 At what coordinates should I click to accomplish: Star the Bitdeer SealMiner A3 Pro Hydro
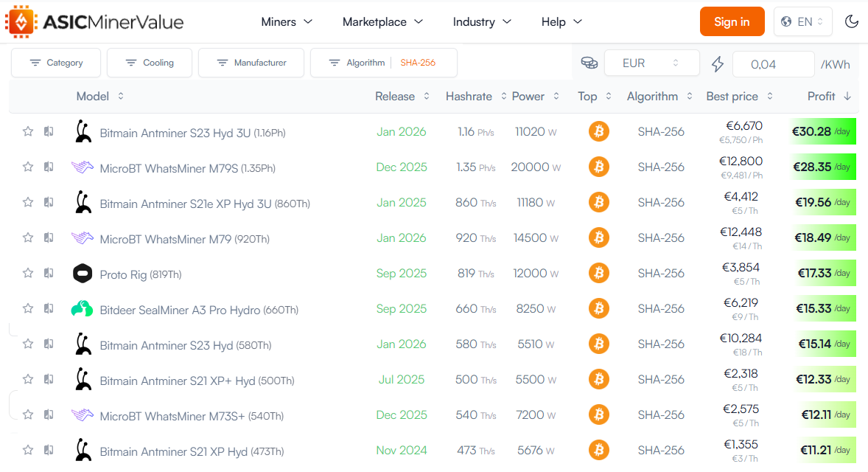(28, 308)
